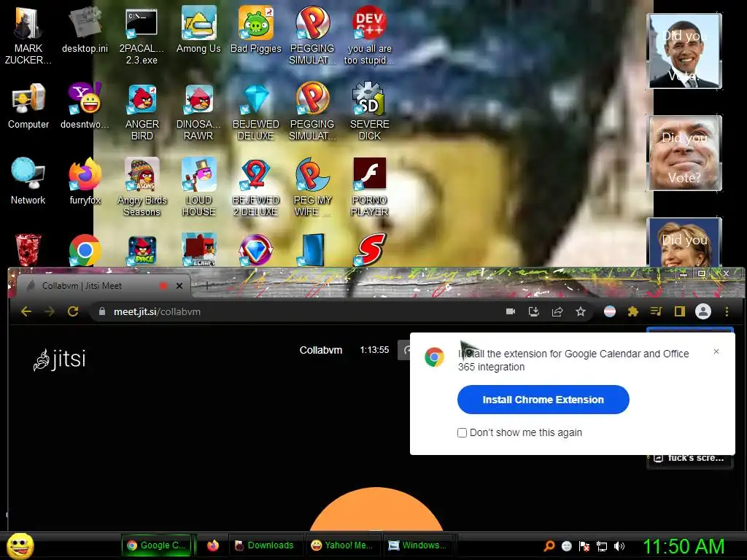Switch to Windows taskbar button

[x=418, y=545]
